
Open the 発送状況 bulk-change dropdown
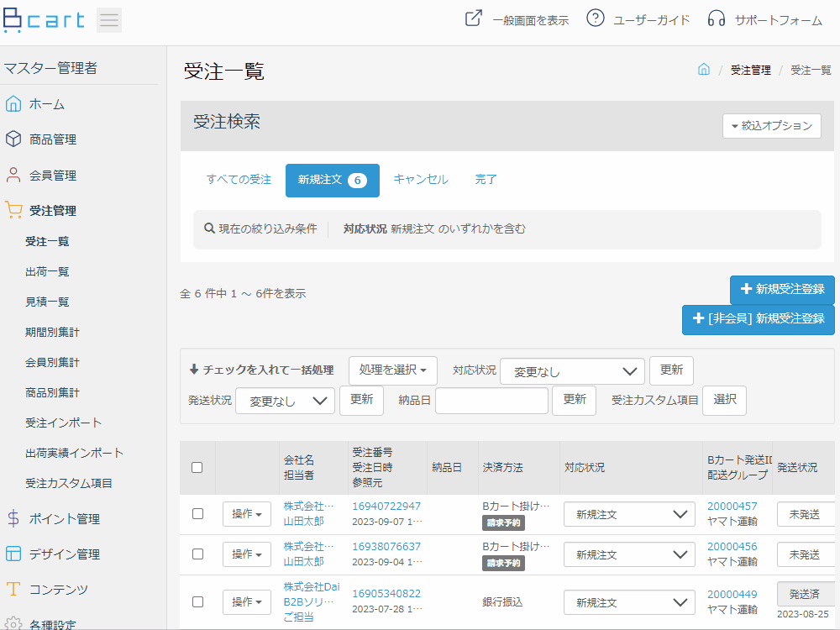[x=285, y=401]
